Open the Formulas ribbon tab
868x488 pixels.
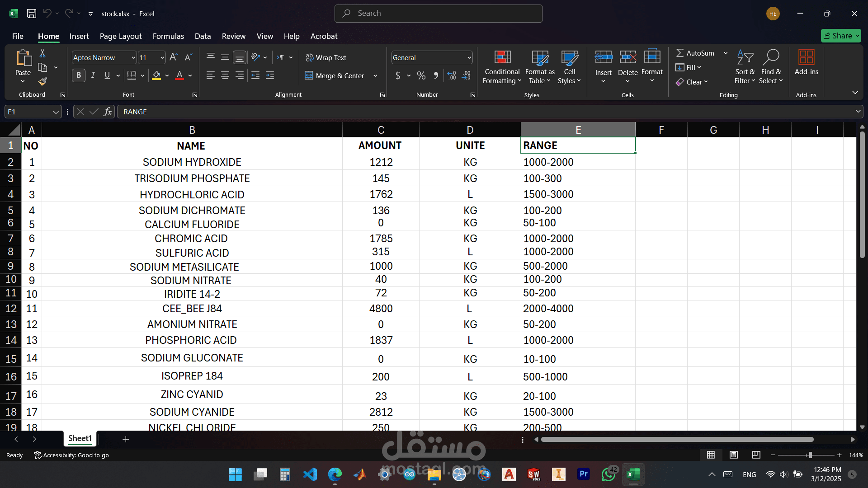(168, 36)
